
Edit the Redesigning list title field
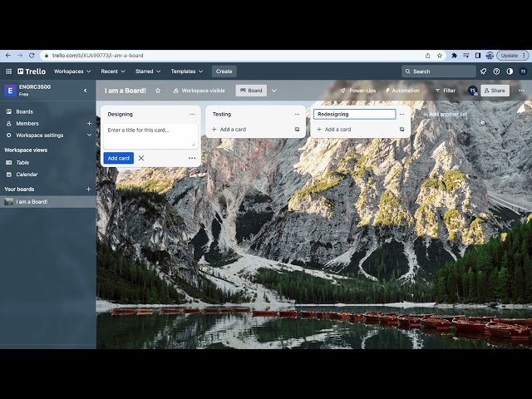click(x=355, y=115)
